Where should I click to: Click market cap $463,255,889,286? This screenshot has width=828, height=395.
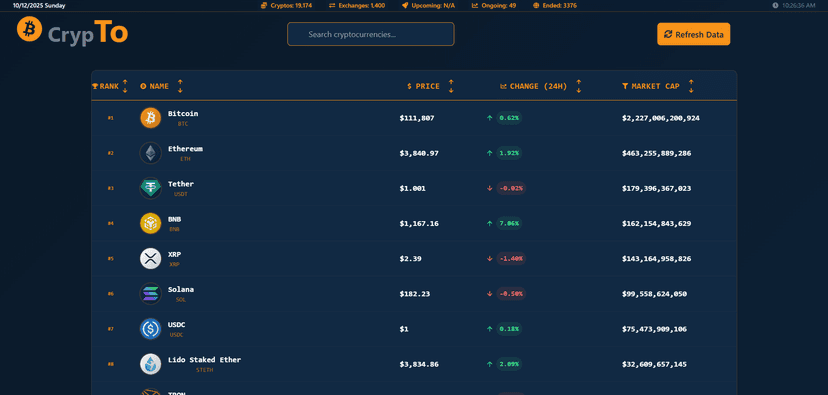pyautogui.click(x=656, y=153)
